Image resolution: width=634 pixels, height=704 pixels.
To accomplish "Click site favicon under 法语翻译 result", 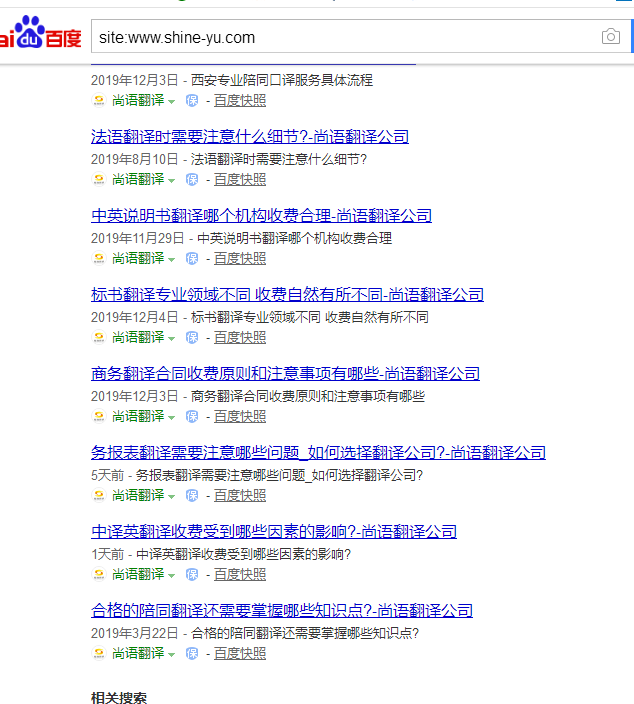I will tap(99, 179).
